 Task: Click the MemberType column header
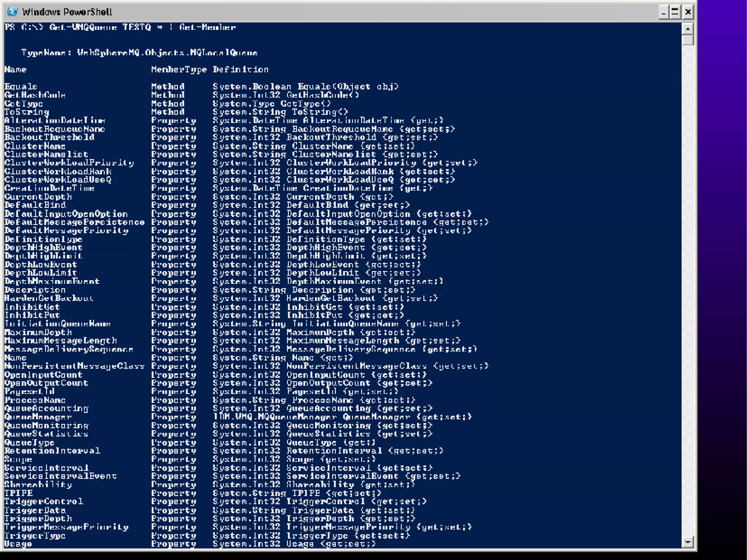point(179,70)
